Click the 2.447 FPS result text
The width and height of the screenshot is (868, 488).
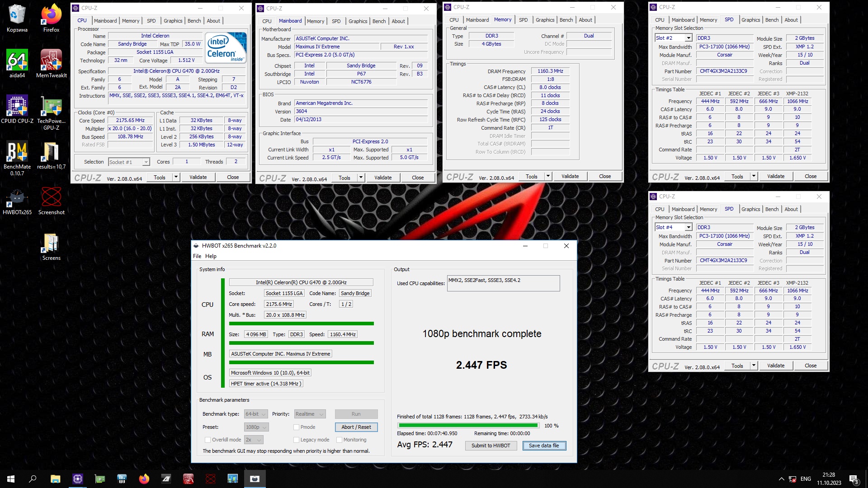pyautogui.click(x=481, y=365)
